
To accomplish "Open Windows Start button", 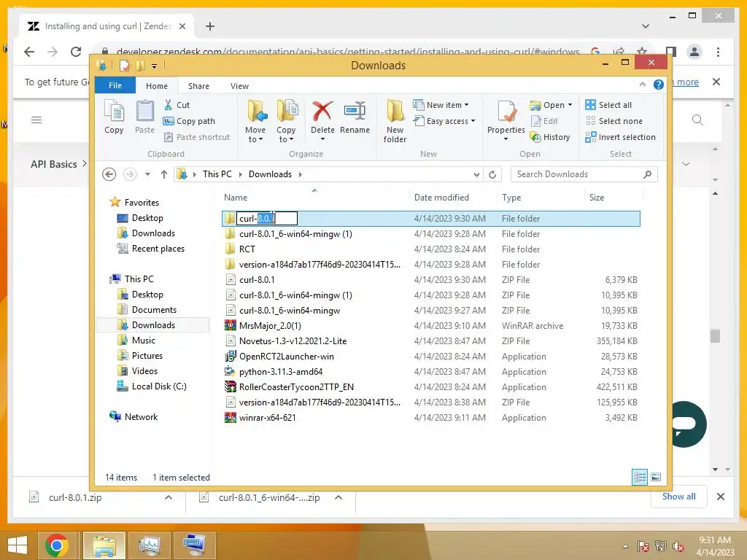I will [18, 545].
